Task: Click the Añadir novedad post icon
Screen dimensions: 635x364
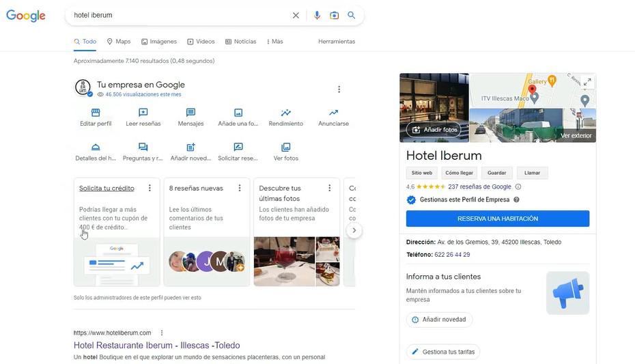Action: pos(190,147)
